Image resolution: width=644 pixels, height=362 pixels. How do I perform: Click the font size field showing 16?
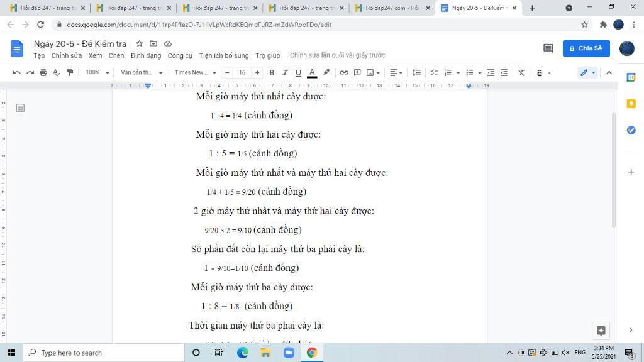[242, 73]
